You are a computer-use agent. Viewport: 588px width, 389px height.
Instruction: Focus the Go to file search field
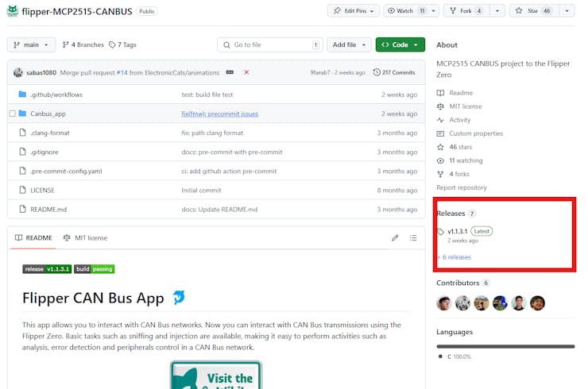pyautogui.click(x=269, y=44)
